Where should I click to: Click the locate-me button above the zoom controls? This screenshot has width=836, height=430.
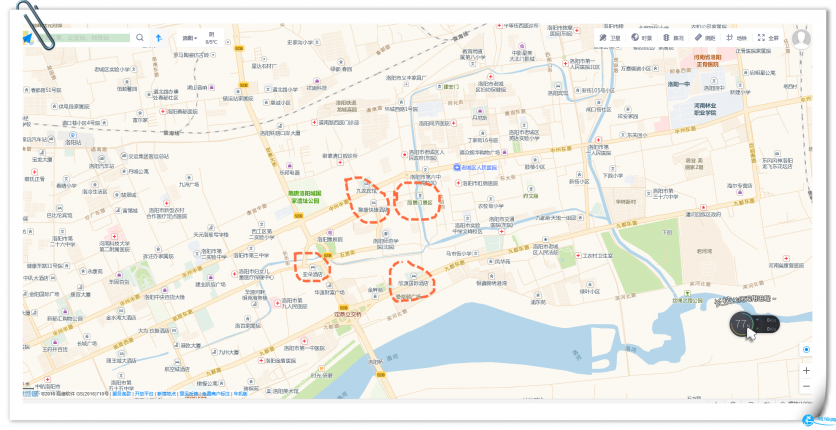pos(806,350)
